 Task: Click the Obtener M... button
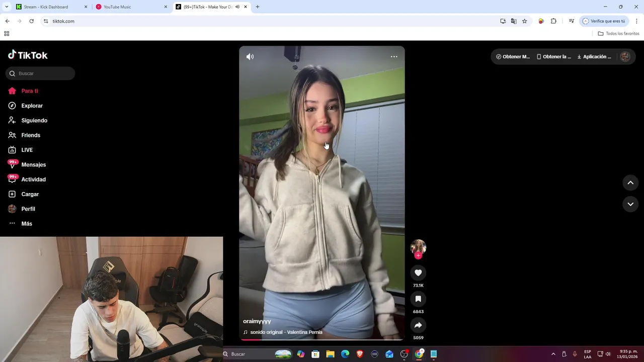[x=513, y=57]
